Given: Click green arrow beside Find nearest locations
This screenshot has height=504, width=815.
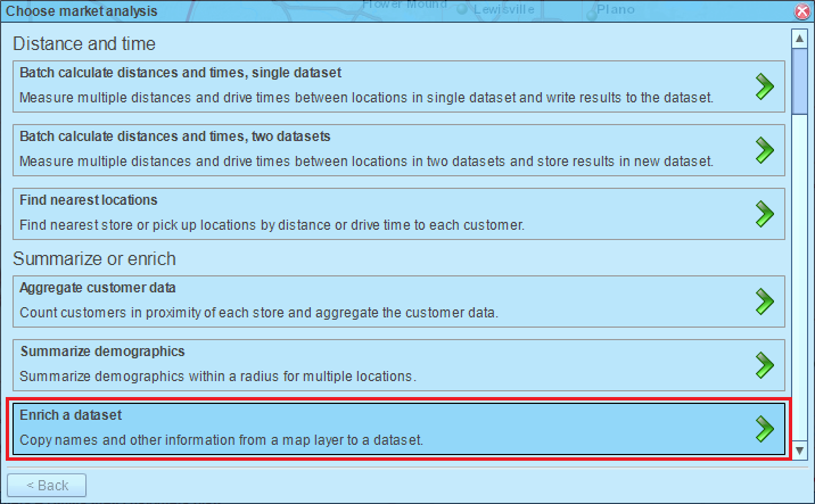Looking at the screenshot, I should pos(764,214).
